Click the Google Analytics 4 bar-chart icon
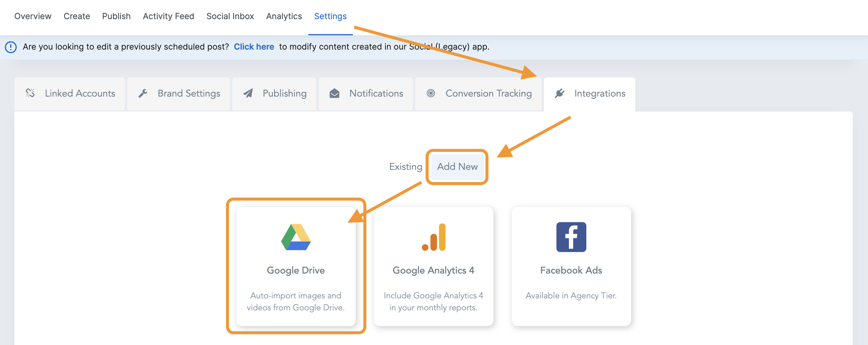Image resolution: width=868 pixels, height=345 pixels. [434, 237]
